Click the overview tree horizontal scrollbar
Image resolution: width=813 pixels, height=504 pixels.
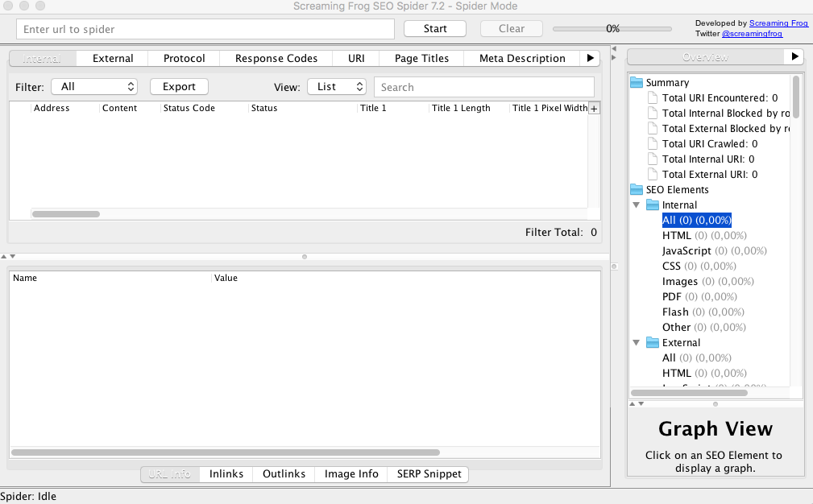click(x=689, y=393)
